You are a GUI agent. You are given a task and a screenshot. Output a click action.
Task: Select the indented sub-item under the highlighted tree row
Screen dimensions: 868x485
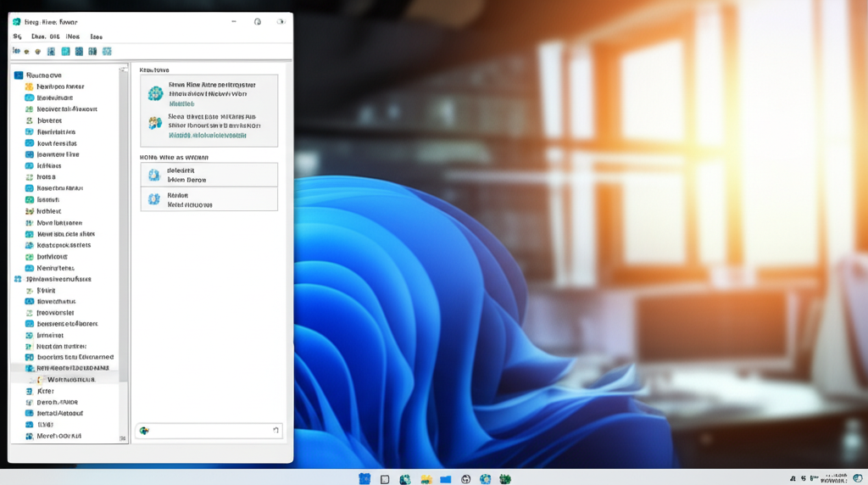pos(72,380)
